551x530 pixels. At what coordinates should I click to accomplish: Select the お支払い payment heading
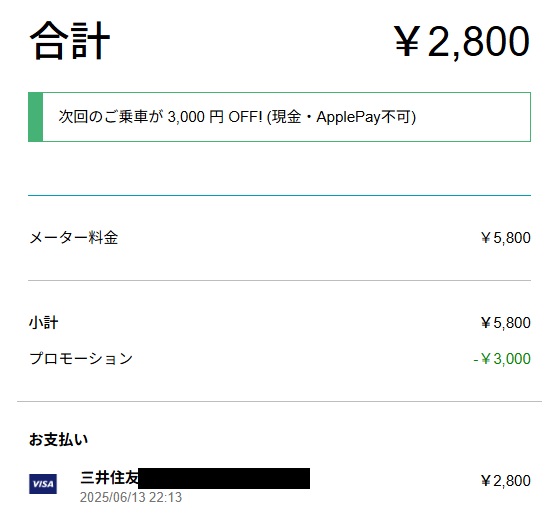pyautogui.click(x=58, y=439)
